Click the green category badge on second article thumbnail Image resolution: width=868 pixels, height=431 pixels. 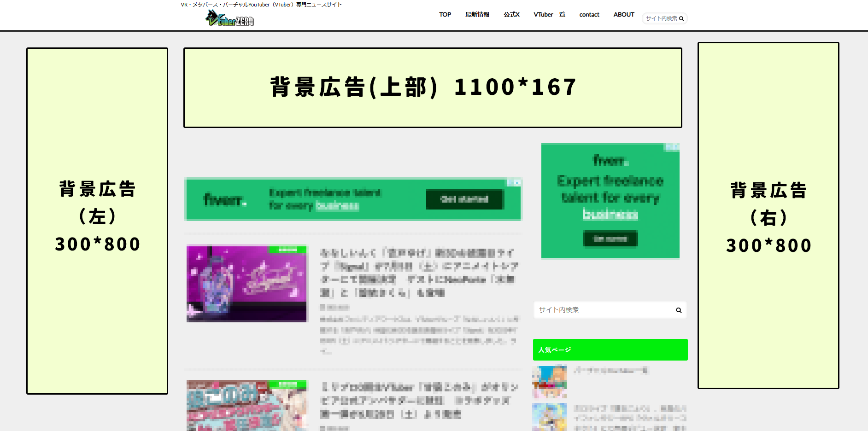(x=287, y=384)
